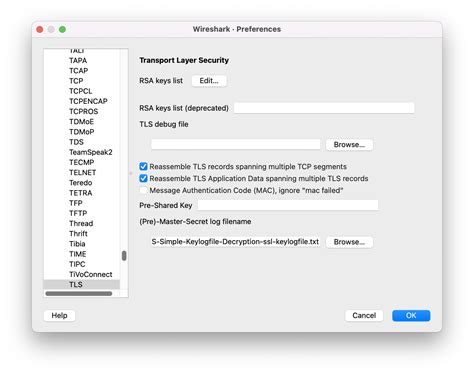Select TFTP protocol entry

78,213
